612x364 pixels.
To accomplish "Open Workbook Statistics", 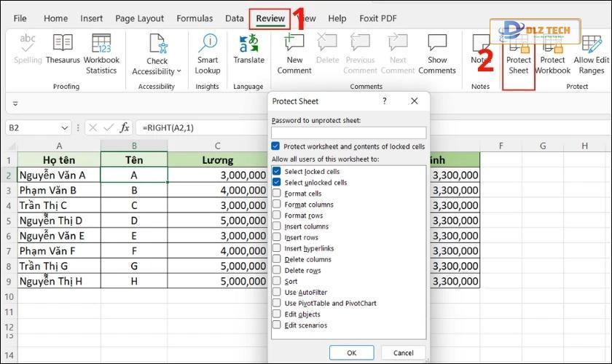I will point(101,54).
